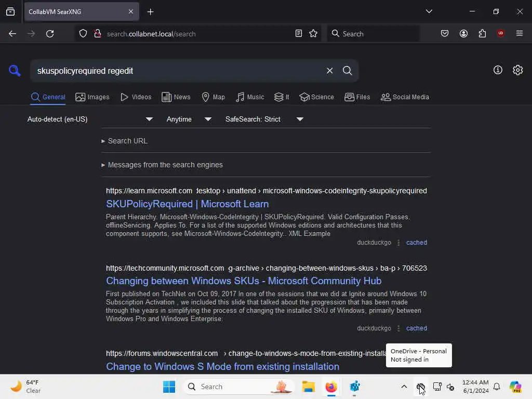Image resolution: width=532 pixels, height=399 pixels.
Task: Open the Copilot preview icon in taskbar
Action: tap(515, 387)
